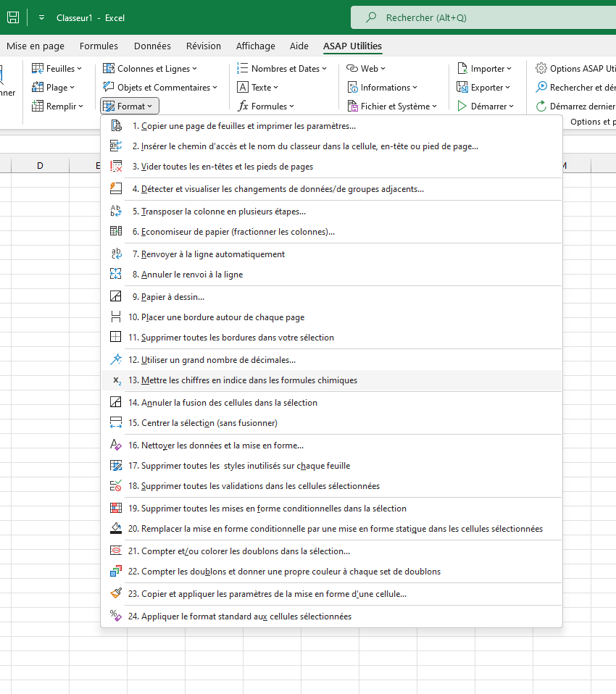The image size is (616, 694).
Task: Open the Démarrer dropdown
Action: tap(486, 106)
